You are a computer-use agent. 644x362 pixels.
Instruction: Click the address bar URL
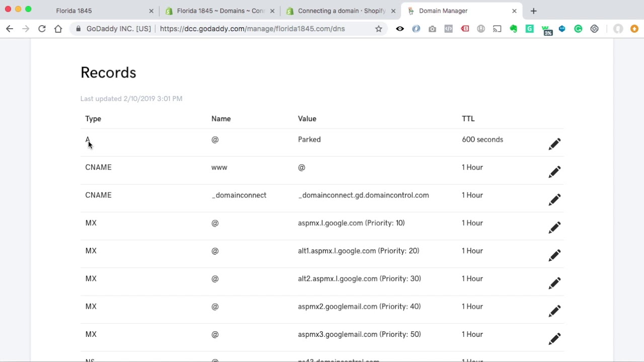[253, 29]
